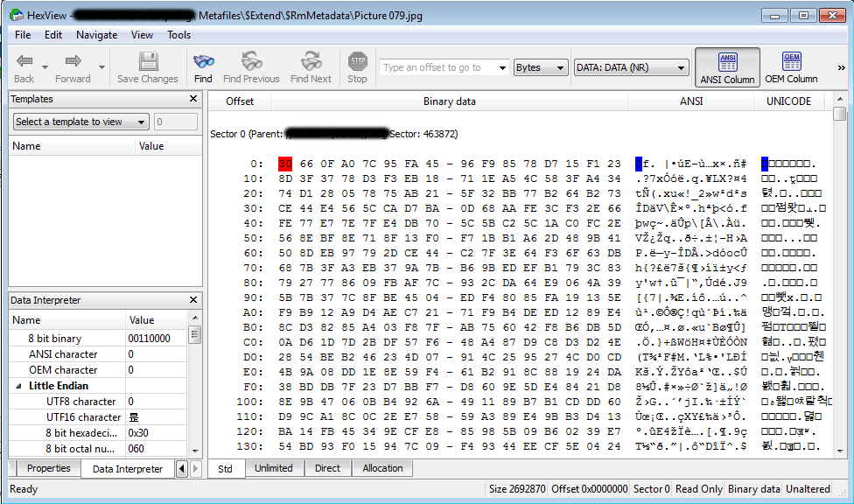
Task: Open the Edit menu
Action: (x=53, y=35)
